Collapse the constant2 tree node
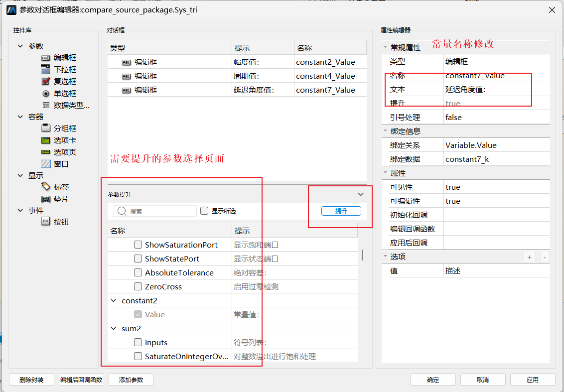This screenshot has height=392, width=564. click(x=114, y=301)
